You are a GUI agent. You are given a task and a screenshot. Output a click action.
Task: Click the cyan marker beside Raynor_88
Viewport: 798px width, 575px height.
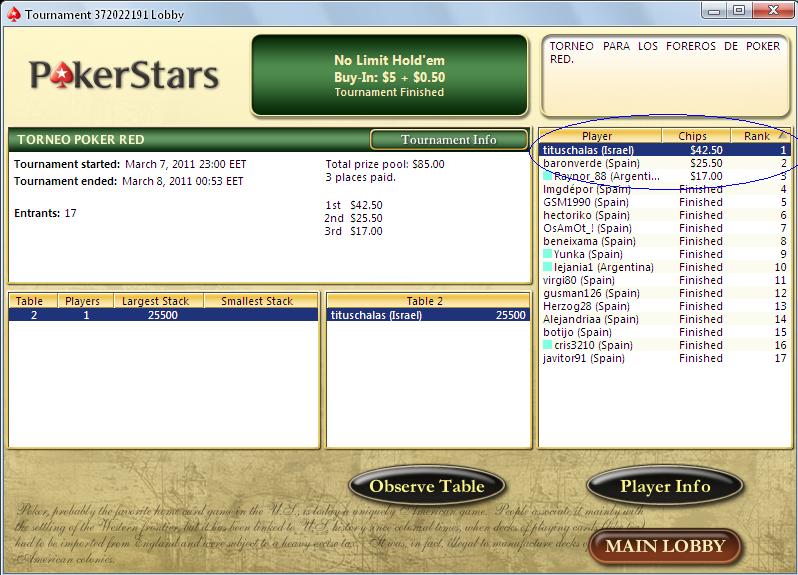(x=548, y=176)
